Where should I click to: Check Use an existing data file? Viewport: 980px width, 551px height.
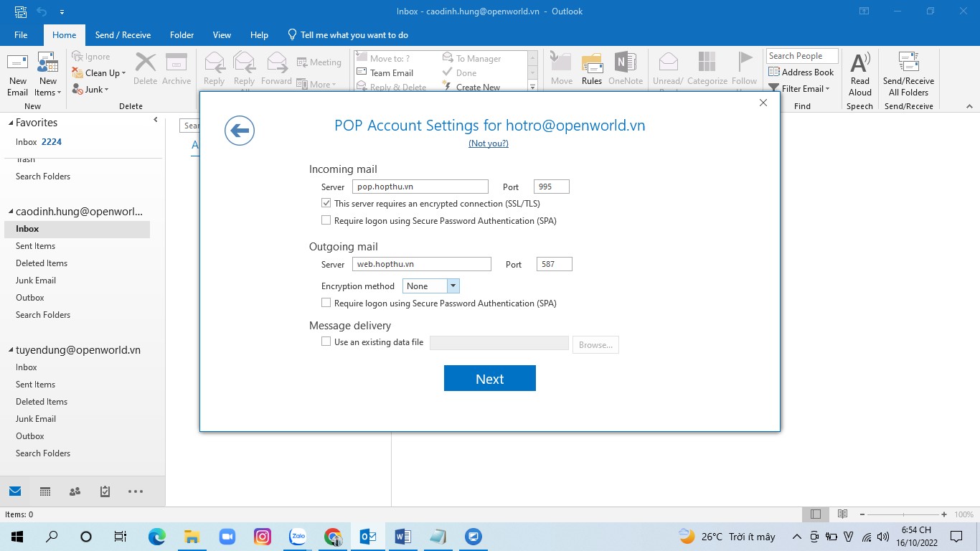326,342
